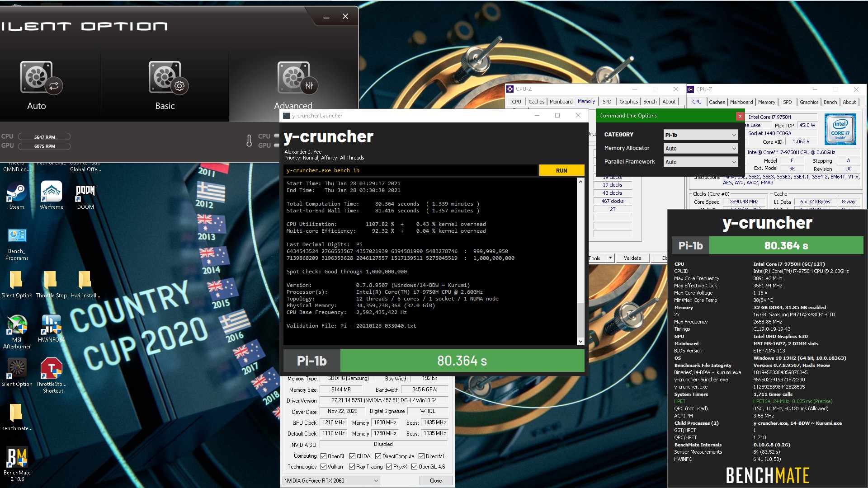Open Graphics tab in right CPU-Z window
The image size is (868, 488).
click(809, 102)
